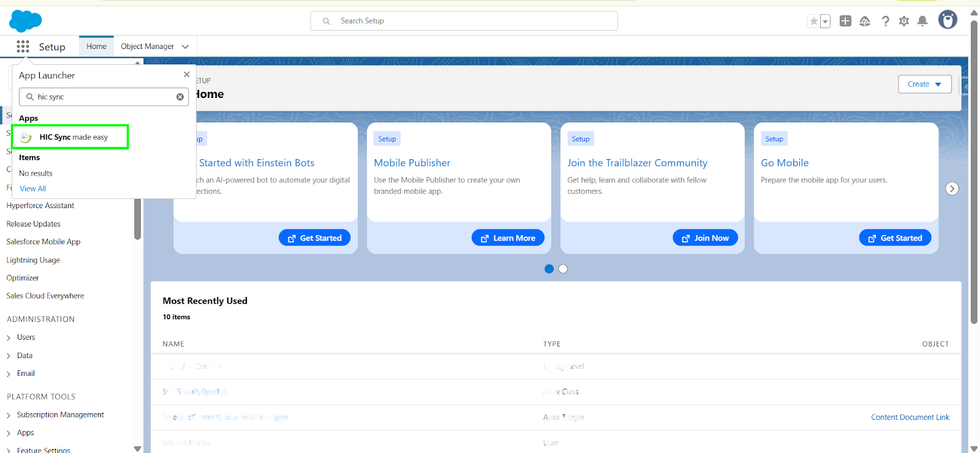Viewport: 980px width, 453px height.
Task: Open the Favorites star icon
Action: tap(813, 21)
